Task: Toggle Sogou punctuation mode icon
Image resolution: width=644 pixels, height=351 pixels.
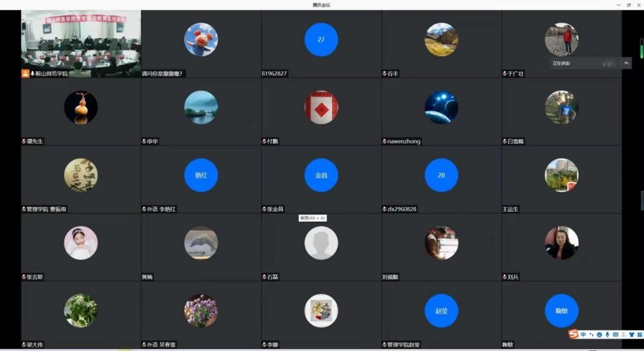Action: point(591,335)
